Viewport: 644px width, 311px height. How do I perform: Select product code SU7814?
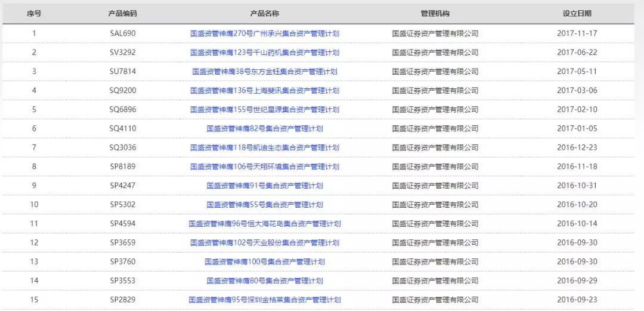coord(122,71)
